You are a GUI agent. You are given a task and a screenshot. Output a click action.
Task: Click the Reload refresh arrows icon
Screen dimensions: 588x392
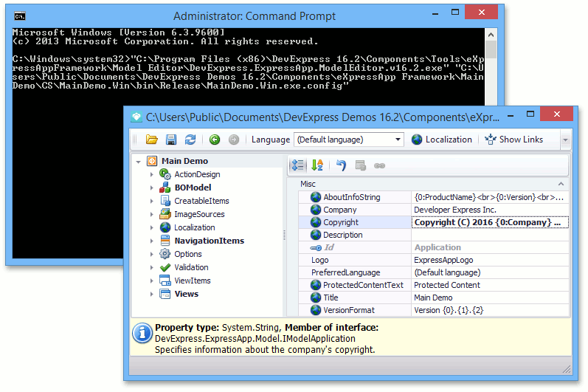(x=190, y=140)
